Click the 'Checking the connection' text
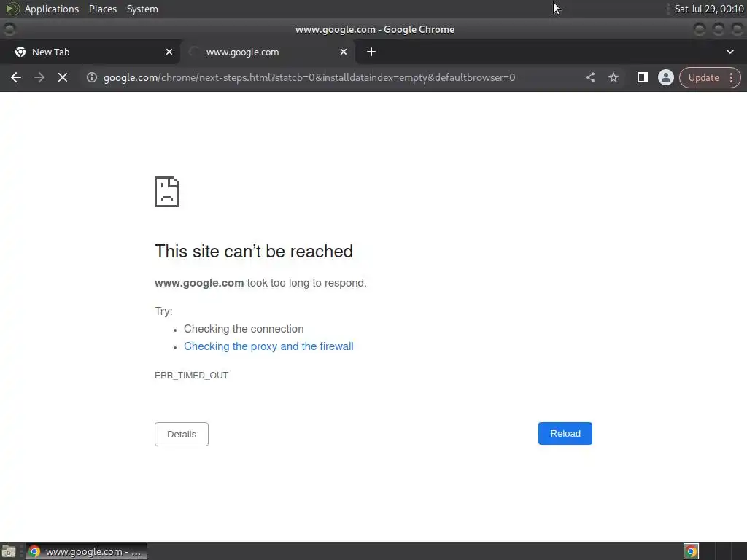Viewport: 747px width, 560px height. [244, 329]
